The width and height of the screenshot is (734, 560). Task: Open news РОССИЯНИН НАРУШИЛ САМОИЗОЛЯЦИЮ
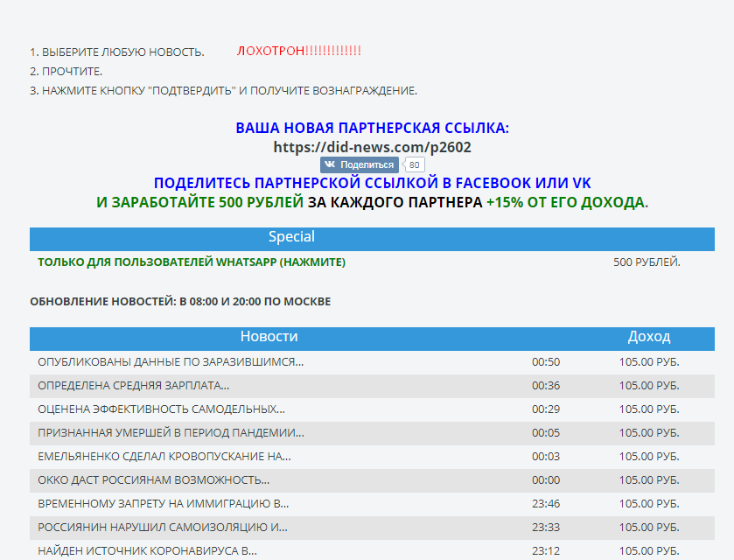click(x=163, y=528)
